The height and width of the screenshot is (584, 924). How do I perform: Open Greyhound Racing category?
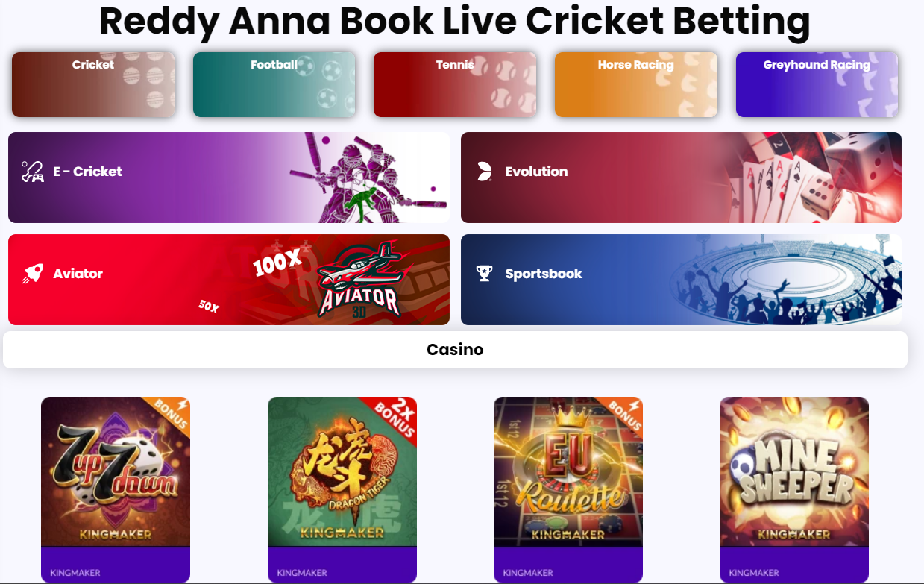(x=817, y=84)
